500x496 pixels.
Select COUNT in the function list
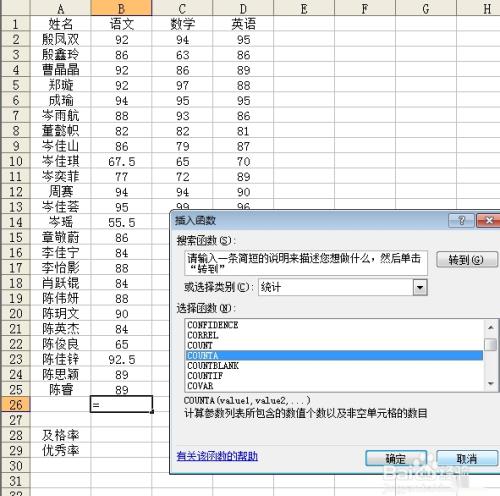coord(334,345)
